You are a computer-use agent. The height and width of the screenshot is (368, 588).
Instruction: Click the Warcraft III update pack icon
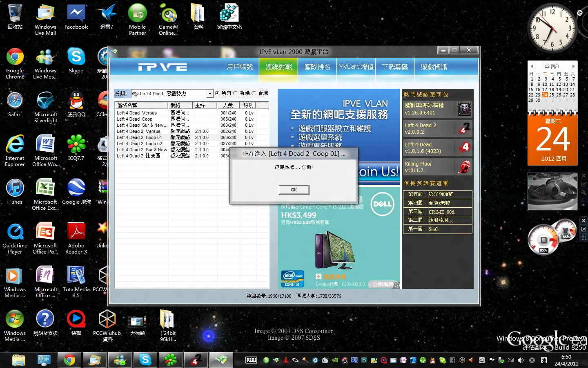click(x=464, y=109)
